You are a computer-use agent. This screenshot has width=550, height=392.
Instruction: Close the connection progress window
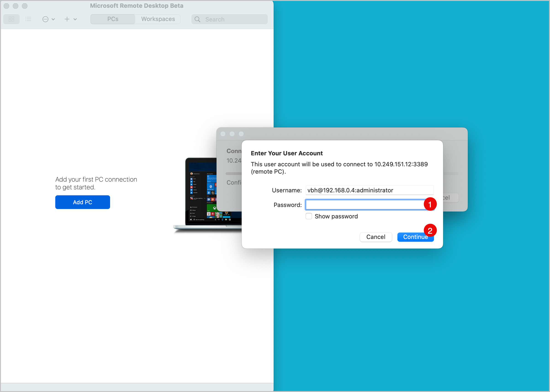(223, 134)
